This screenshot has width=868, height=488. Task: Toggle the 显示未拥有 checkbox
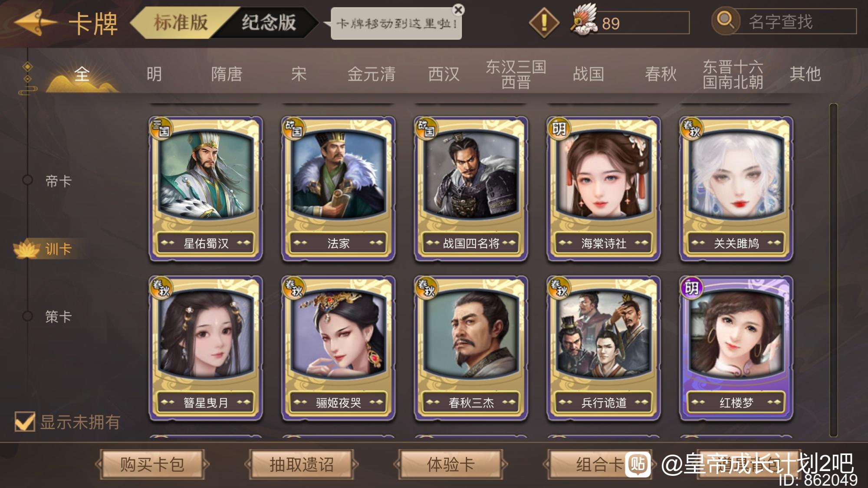(25, 421)
